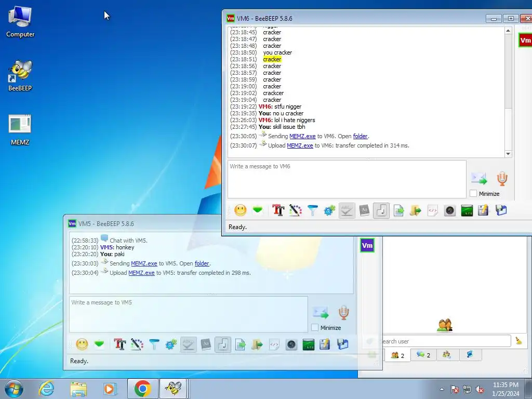Open folder link in VM6 chat
The height and width of the screenshot is (399, 532).
click(x=361, y=136)
